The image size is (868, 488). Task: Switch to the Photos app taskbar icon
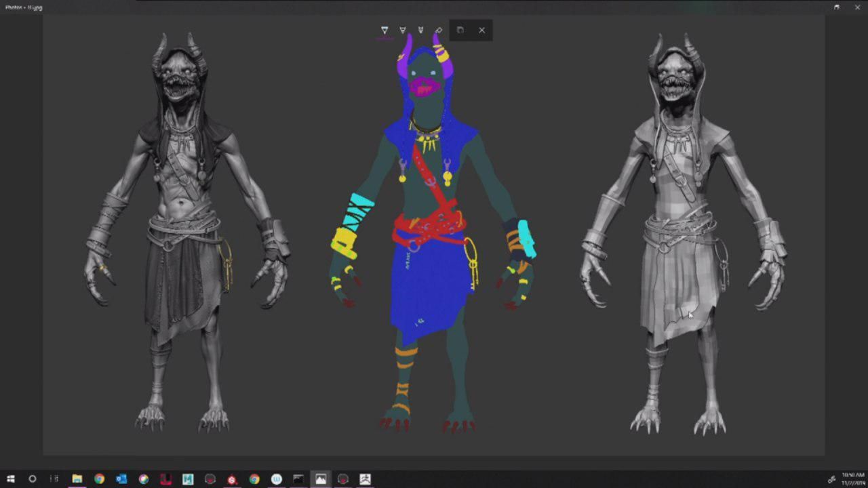(321, 479)
